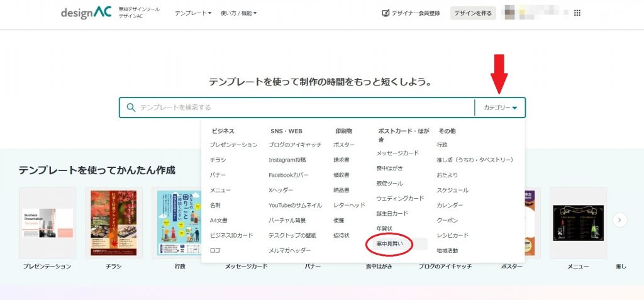Screen dimensions: 644x300
Task: Select ブログのアイキャッチ in category menu
Action: tap(295, 145)
